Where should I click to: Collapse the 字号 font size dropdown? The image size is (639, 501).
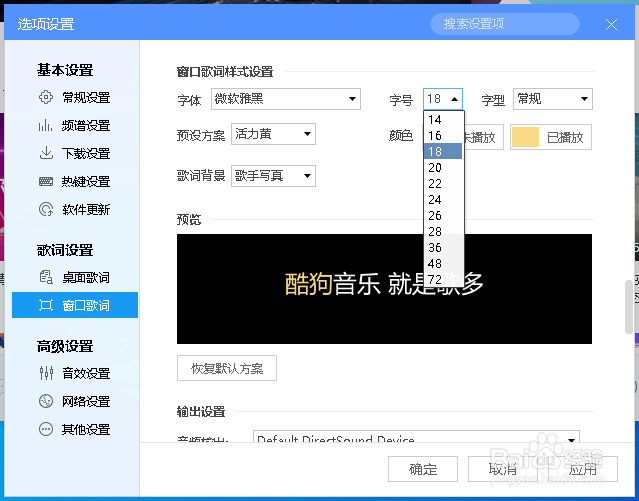click(x=443, y=99)
